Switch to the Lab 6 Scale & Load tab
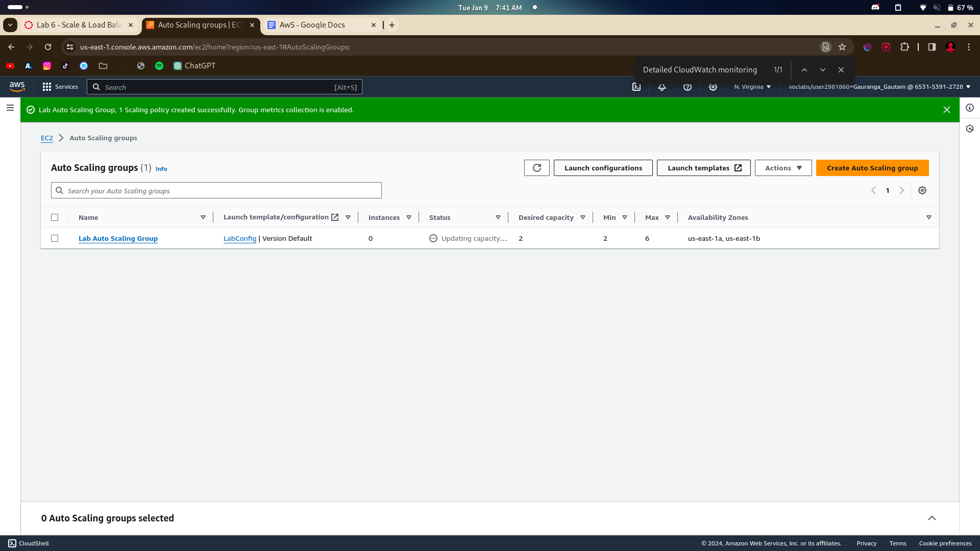 point(79,25)
